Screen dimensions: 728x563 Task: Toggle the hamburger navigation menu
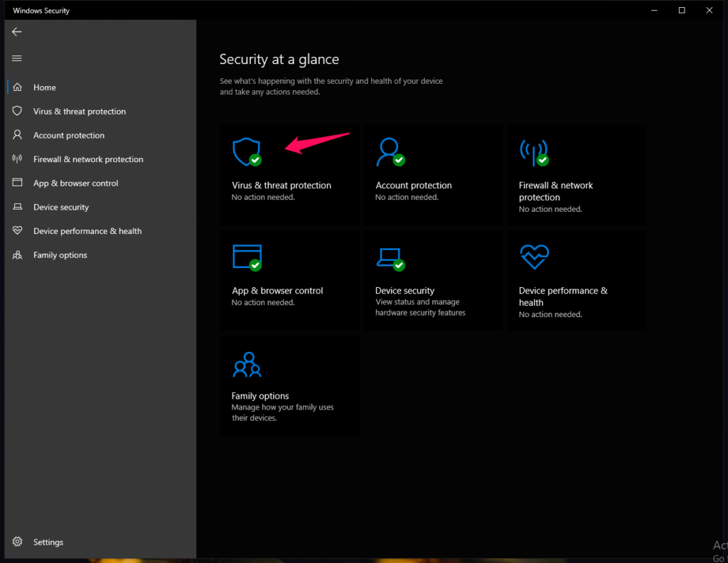click(x=17, y=58)
